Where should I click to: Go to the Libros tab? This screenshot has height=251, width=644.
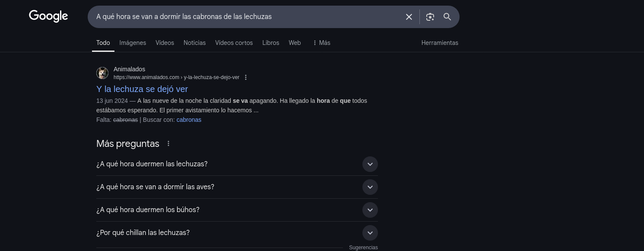[x=271, y=43]
